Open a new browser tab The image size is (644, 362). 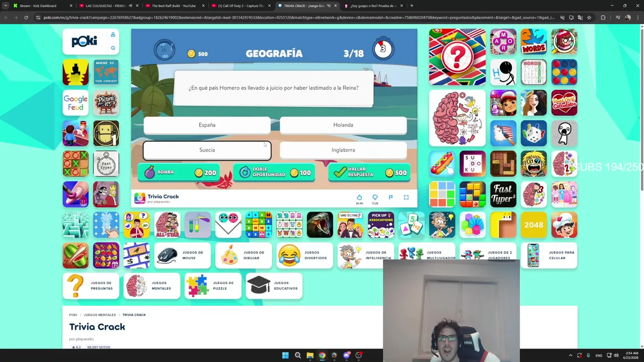click(412, 6)
